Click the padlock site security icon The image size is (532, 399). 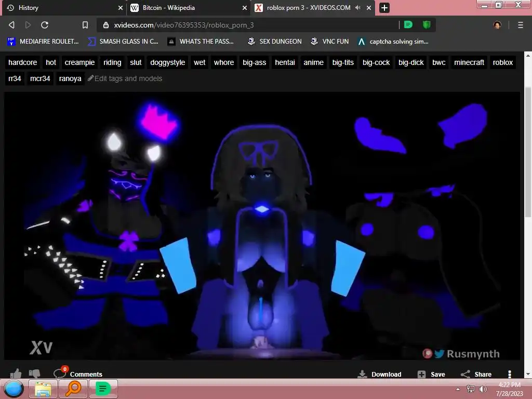(x=106, y=25)
